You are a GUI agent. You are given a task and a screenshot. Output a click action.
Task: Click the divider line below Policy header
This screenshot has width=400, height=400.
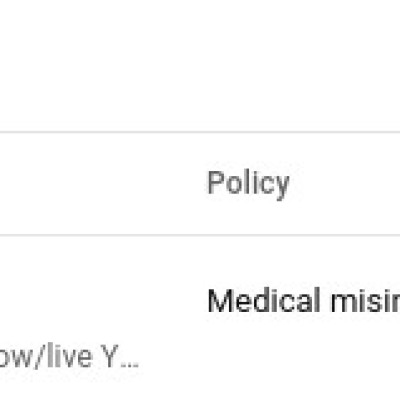(200, 235)
